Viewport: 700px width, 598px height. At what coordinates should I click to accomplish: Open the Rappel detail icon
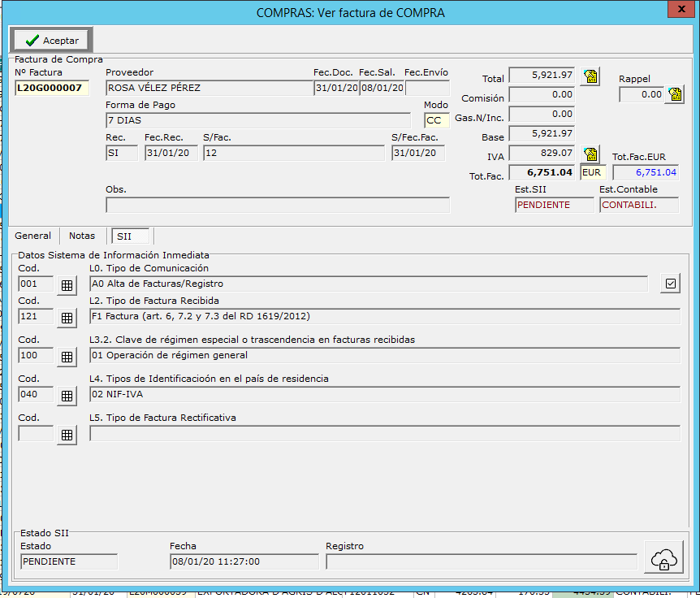[x=675, y=94]
